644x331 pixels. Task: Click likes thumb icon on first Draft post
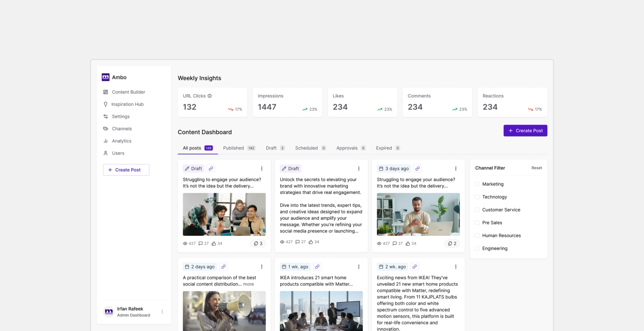point(214,244)
